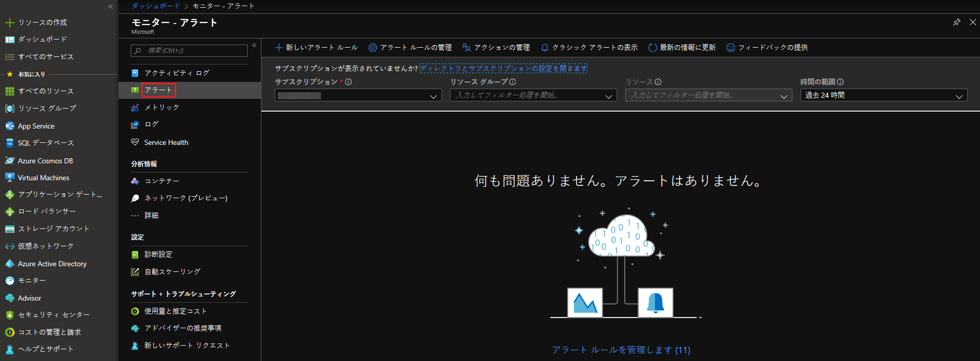Click the feedback smiley icon

point(731,48)
